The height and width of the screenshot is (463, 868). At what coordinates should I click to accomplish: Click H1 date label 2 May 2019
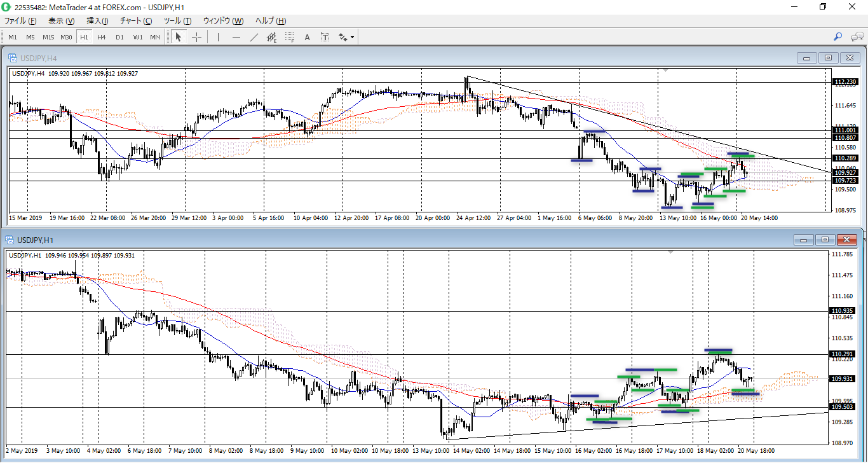tap(22, 450)
